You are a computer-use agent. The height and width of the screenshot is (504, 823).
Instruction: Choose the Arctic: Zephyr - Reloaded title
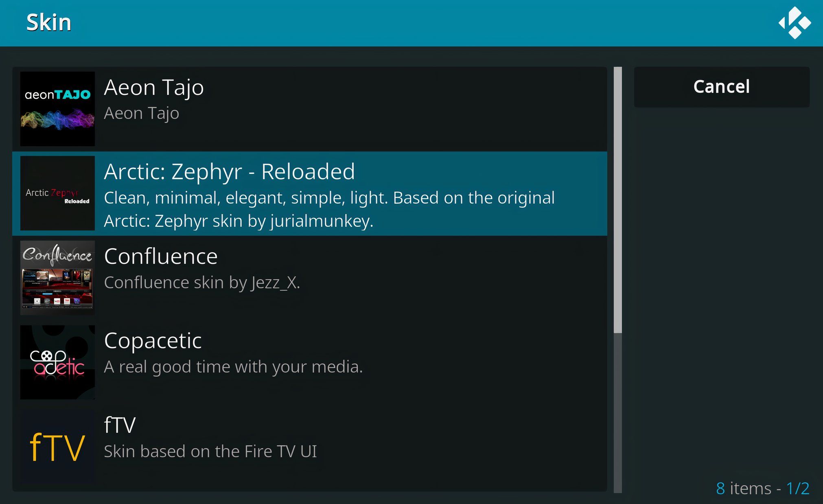tap(230, 171)
